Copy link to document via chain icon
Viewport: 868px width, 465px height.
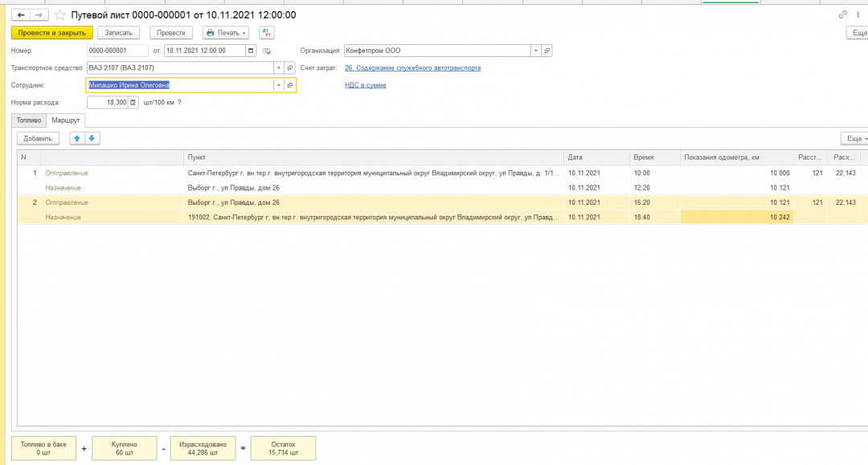pyautogui.click(x=842, y=15)
